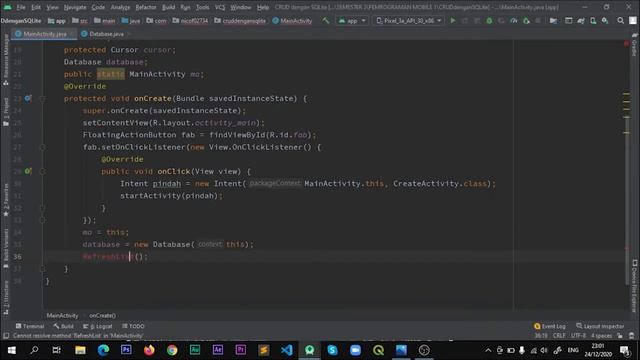Open Firefox from the taskbar

coord(149,350)
